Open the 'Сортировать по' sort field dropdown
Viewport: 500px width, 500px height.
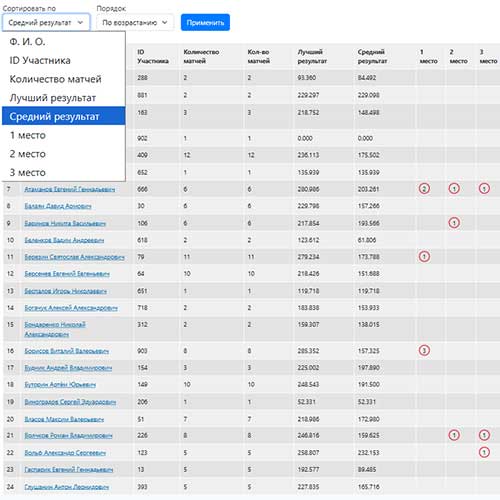[46, 23]
